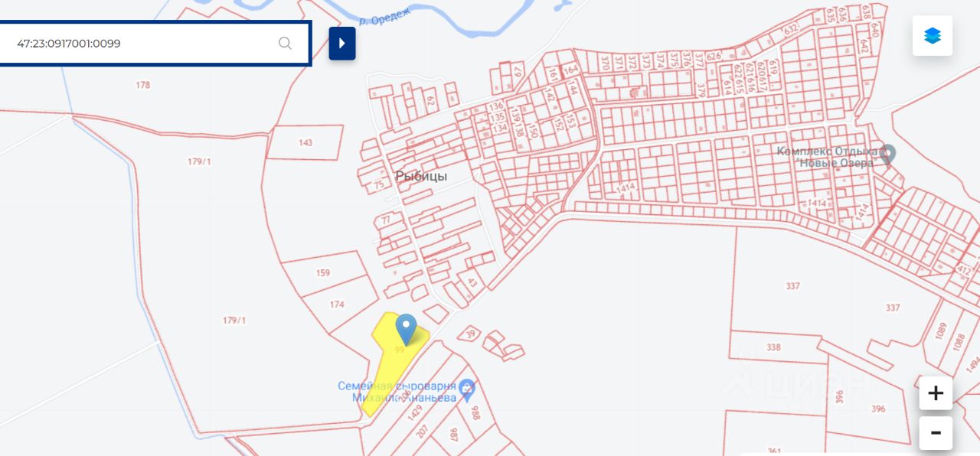Select land parcel labeled 143
The height and width of the screenshot is (456, 980).
pos(305,143)
